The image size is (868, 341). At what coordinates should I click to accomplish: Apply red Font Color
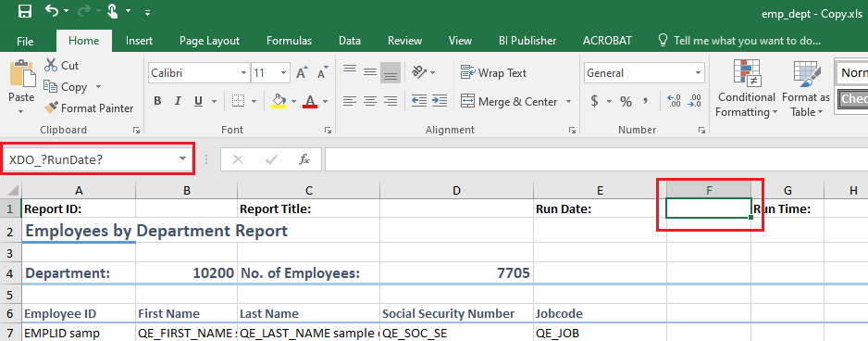(x=310, y=102)
